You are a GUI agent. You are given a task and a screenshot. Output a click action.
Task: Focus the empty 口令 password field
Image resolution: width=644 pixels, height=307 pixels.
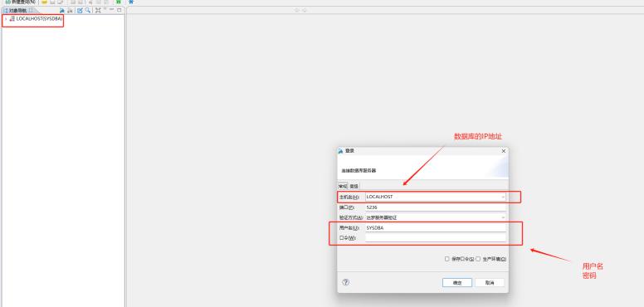[x=436, y=238]
